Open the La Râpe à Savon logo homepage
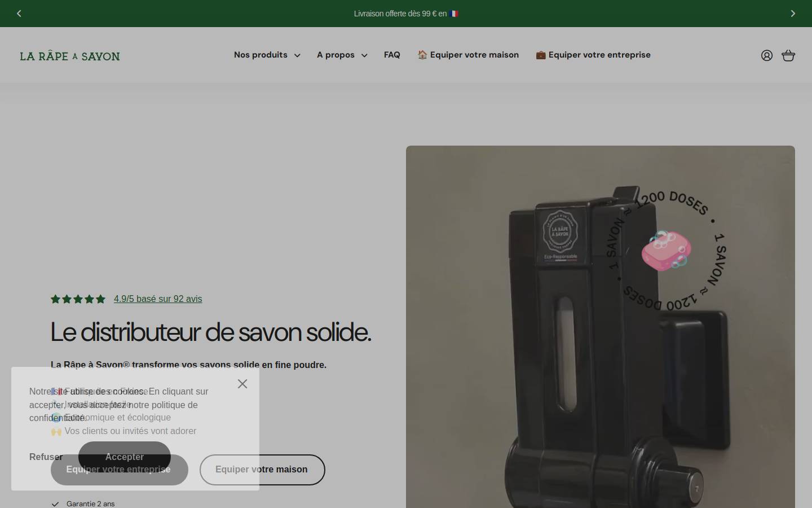Image resolution: width=812 pixels, height=508 pixels. point(70,56)
